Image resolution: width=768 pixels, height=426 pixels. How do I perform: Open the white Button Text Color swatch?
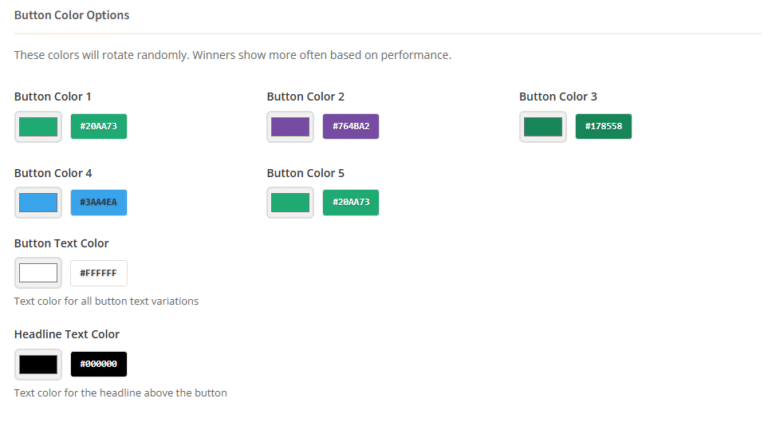click(x=38, y=273)
